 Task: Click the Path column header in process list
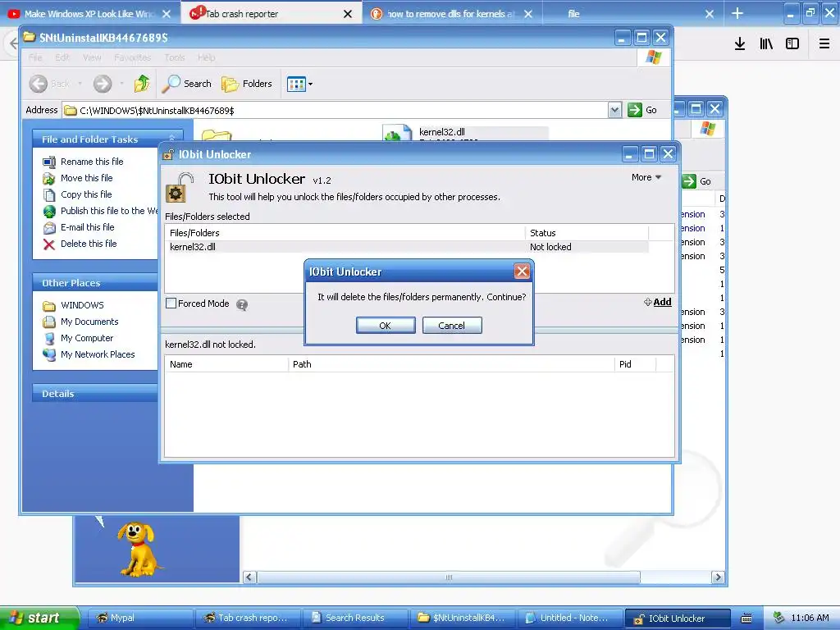451,364
